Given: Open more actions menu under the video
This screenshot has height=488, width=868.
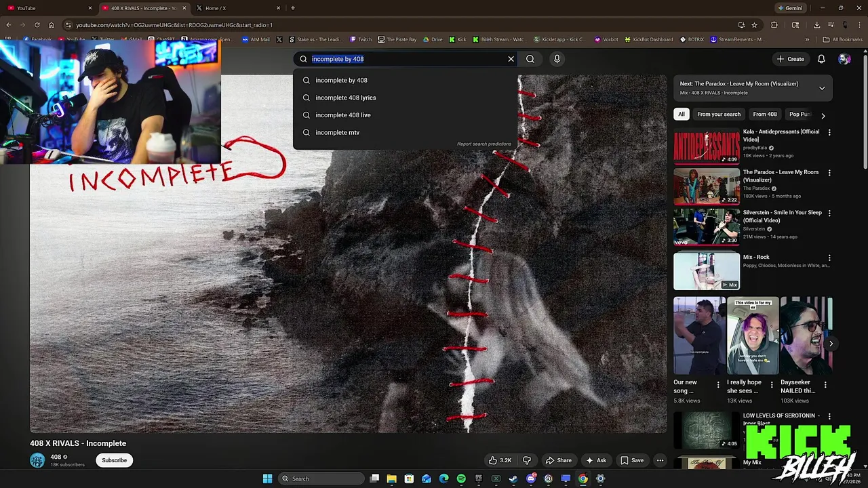Looking at the screenshot, I should (660, 460).
